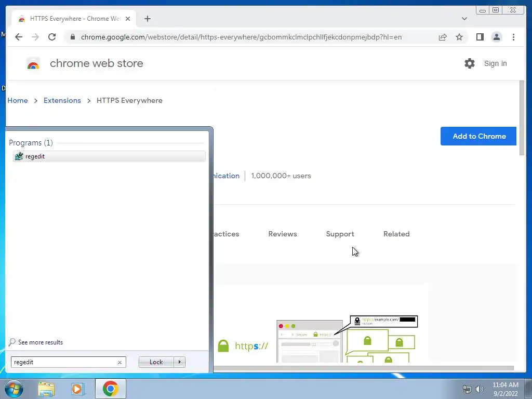The height and width of the screenshot is (399, 532).
Task: Go to Extensions breadcrumb link
Action: pos(62,100)
